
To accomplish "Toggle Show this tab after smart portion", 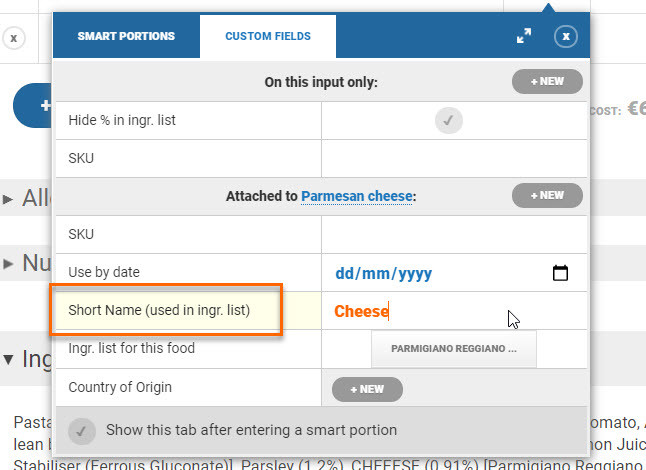I will point(84,431).
